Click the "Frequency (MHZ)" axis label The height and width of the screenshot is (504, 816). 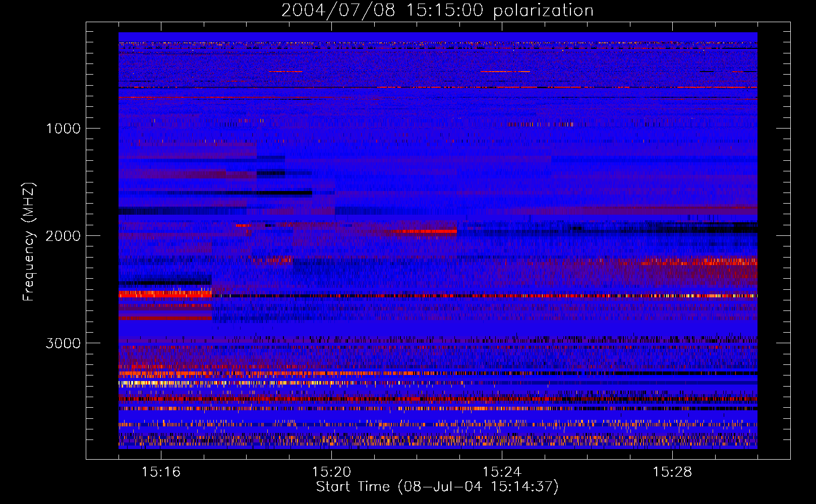pos(29,242)
